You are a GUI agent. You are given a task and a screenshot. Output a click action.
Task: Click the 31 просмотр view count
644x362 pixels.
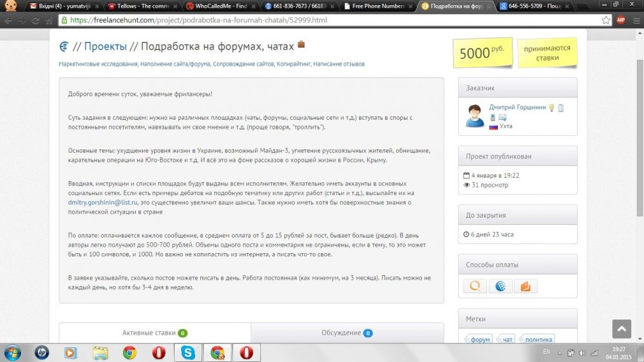click(490, 186)
